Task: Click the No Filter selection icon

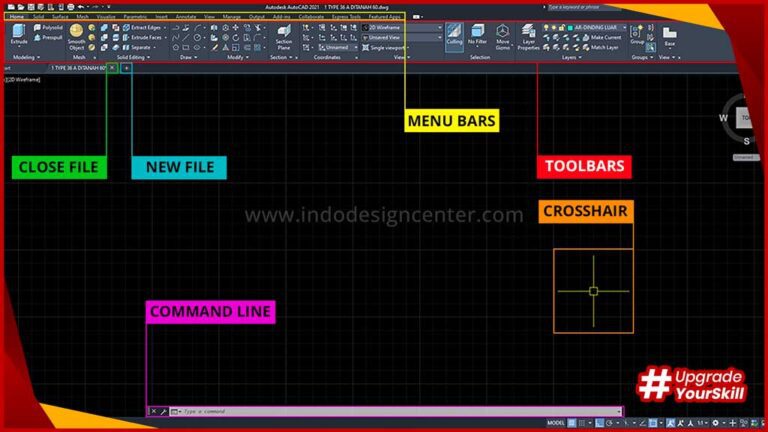Action: click(x=477, y=36)
